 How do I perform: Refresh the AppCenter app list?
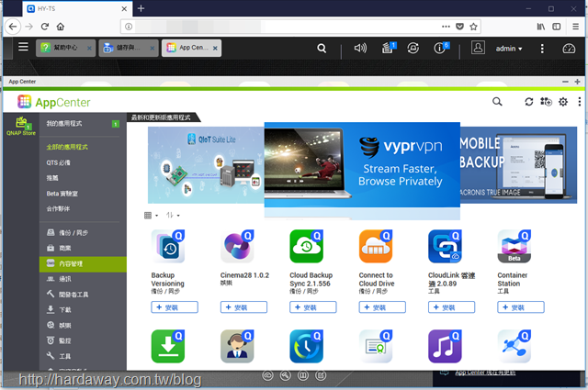coord(529,102)
